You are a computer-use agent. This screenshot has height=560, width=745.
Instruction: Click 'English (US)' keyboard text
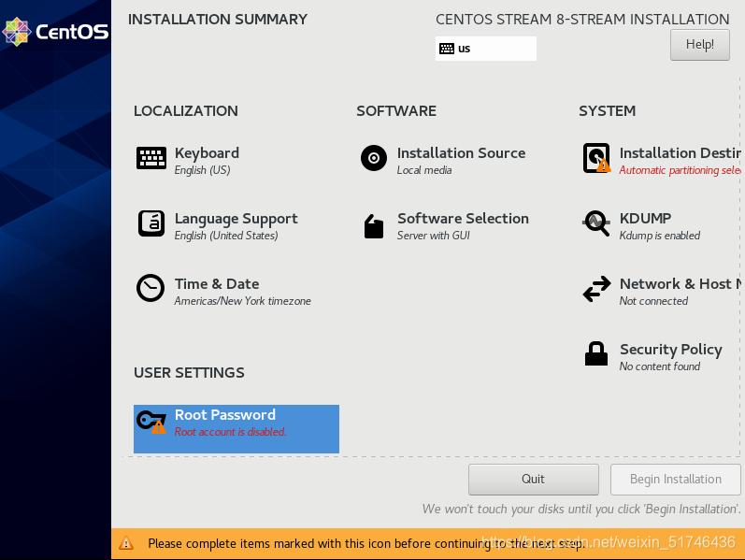pos(203,170)
